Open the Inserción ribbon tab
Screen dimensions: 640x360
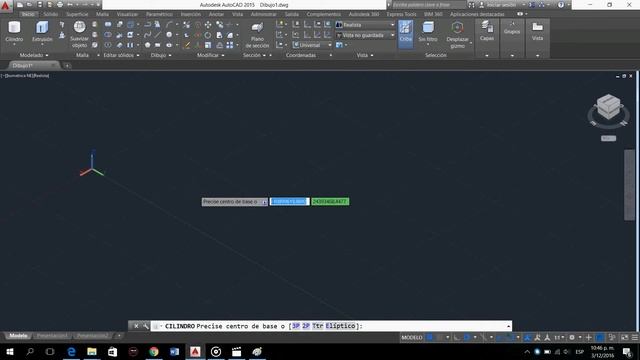[191, 14]
